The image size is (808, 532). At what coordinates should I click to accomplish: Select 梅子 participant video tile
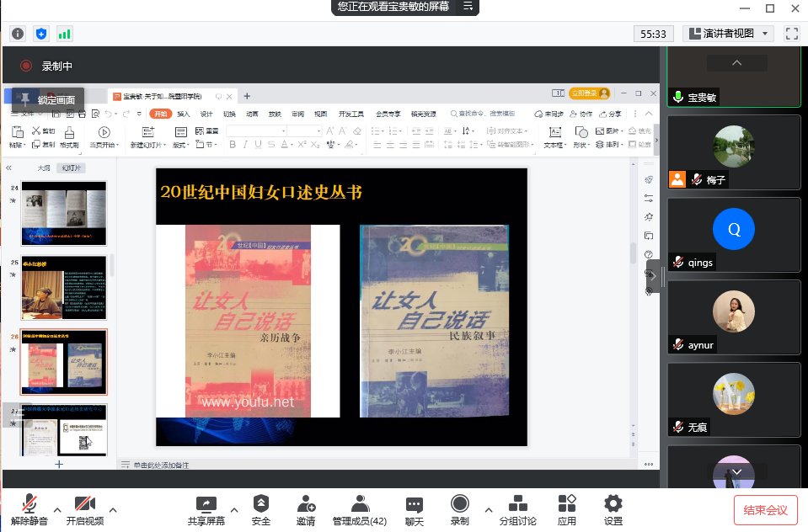(734, 152)
